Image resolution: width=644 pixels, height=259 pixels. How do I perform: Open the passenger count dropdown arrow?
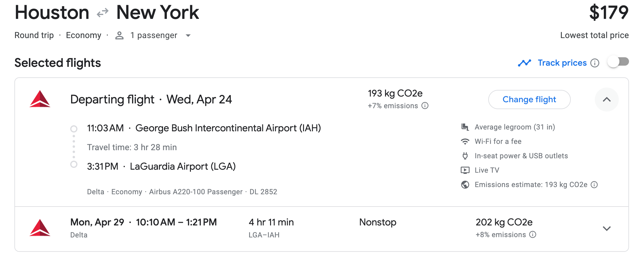[188, 35]
